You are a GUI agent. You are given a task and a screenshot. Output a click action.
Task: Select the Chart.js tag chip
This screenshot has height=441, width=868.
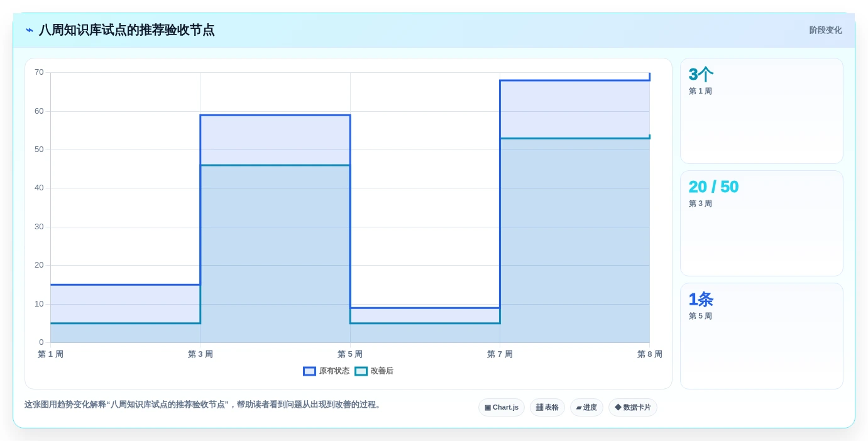pos(502,408)
